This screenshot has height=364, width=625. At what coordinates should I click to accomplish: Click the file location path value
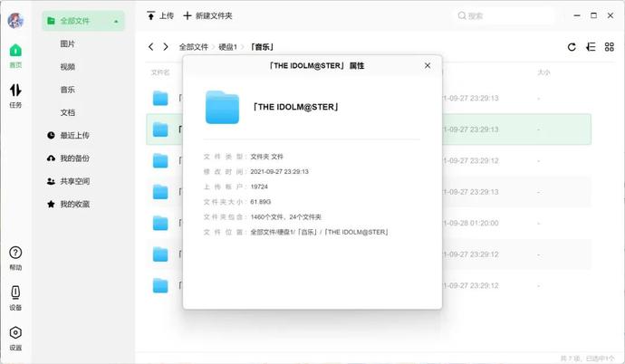(319, 232)
